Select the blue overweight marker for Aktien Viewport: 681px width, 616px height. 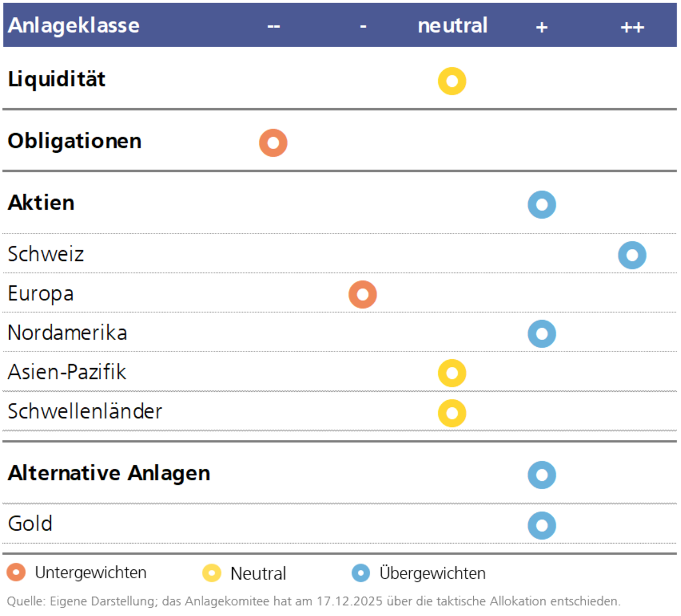click(542, 204)
